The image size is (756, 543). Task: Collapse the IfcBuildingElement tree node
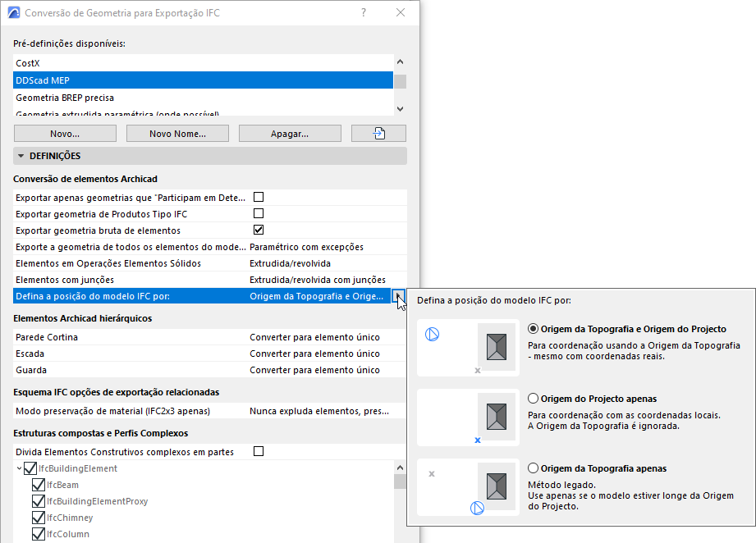(x=19, y=468)
